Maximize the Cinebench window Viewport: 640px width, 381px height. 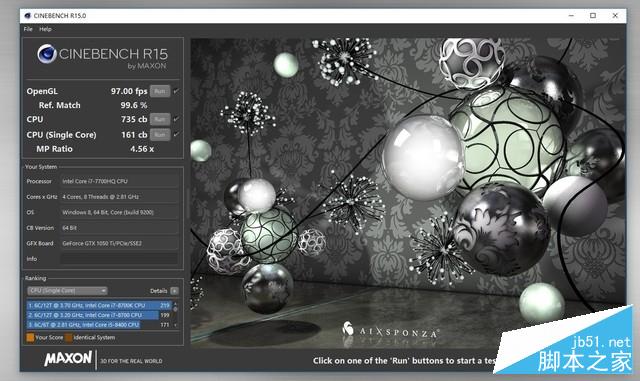tap(593, 16)
